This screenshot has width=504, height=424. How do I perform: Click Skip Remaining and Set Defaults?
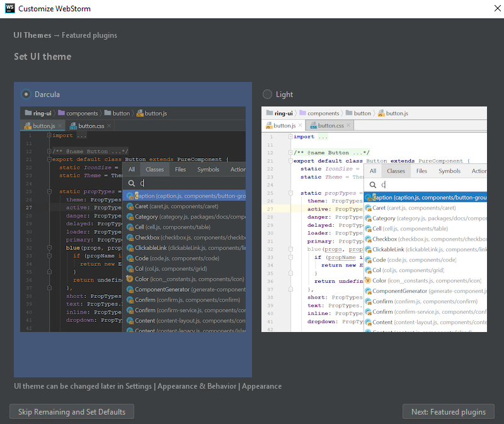(x=72, y=411)
